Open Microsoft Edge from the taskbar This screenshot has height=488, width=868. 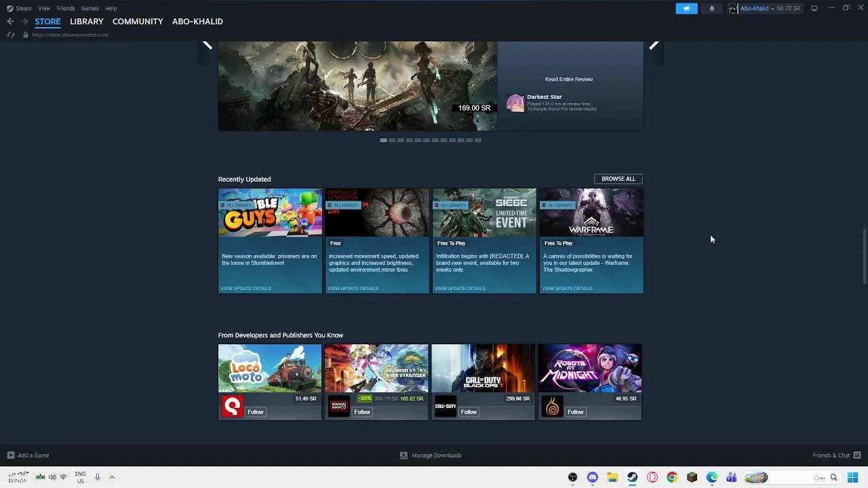click(712, 477)
